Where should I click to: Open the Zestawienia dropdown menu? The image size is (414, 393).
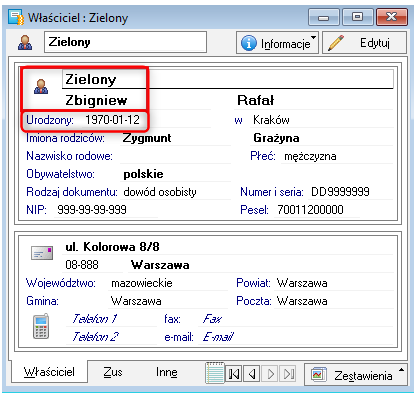coord(356,375)
